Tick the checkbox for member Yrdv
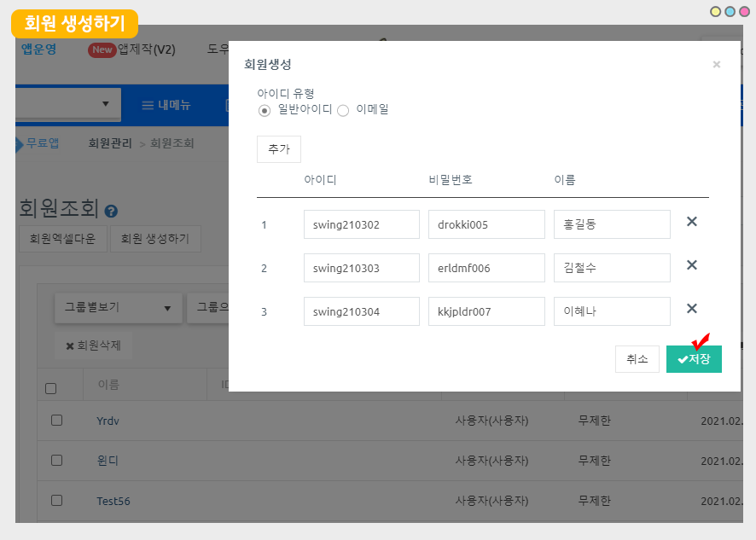Viewport: 756px width, 540px height. (56, 421)
